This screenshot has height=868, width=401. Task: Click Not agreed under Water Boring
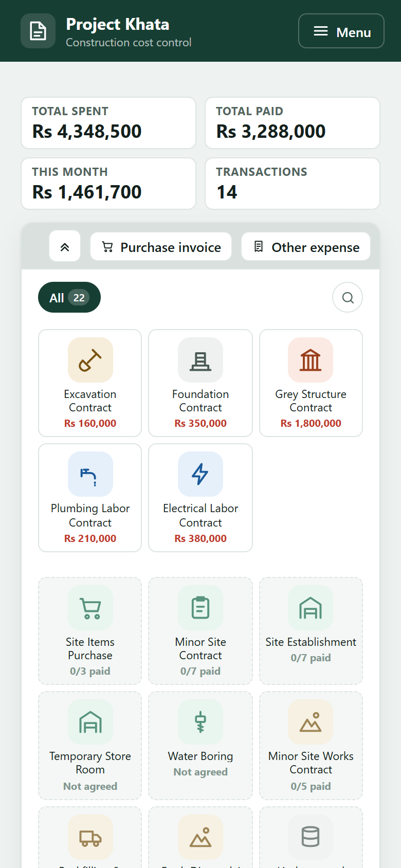(200, 772)
